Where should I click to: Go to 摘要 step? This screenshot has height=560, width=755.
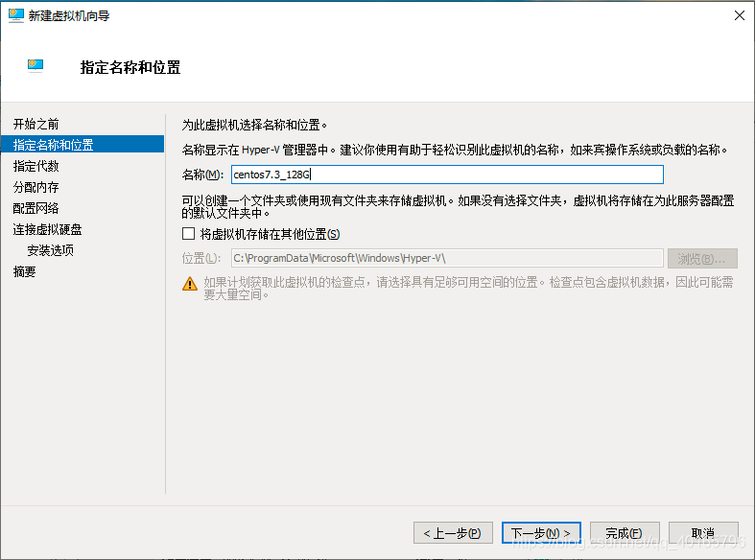(x=25, y=271)
